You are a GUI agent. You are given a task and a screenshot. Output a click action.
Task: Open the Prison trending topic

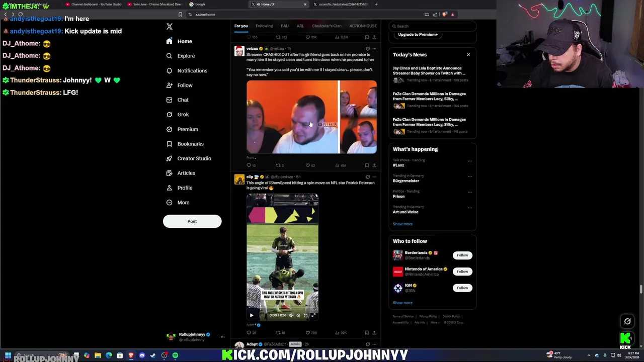coord(398,196)
